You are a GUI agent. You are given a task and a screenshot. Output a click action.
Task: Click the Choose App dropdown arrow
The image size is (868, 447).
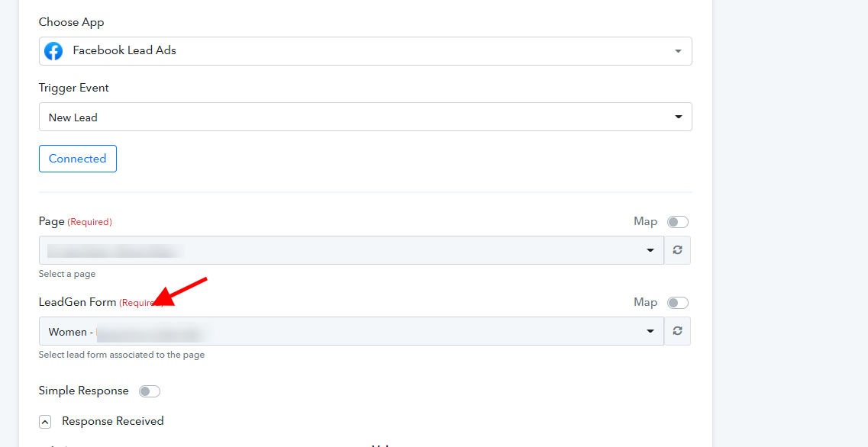pyautogui.click(x=678, y=51)
